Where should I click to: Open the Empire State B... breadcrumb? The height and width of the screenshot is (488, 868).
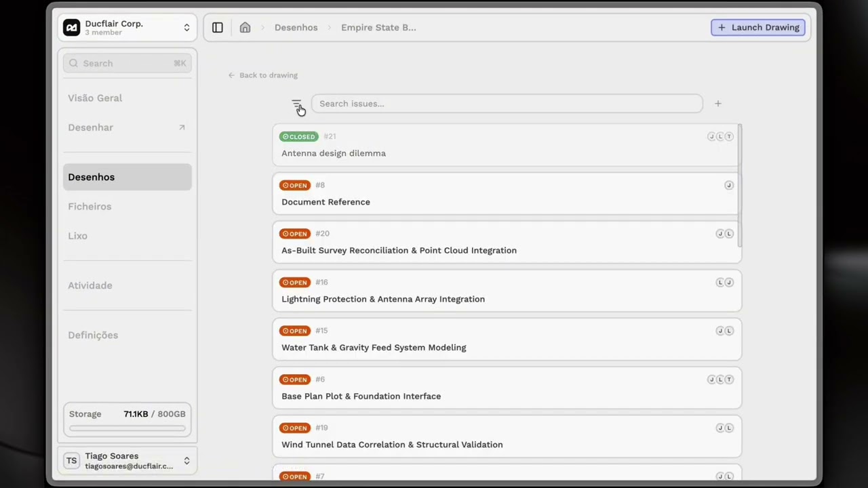[378, 28]
